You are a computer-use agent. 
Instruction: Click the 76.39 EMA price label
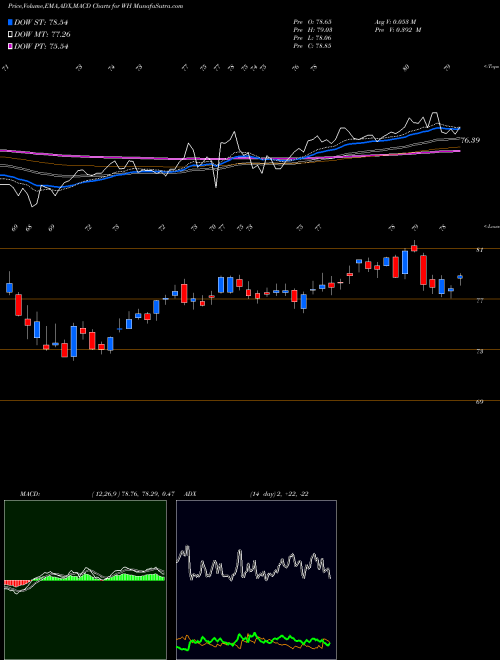[470, 140]
